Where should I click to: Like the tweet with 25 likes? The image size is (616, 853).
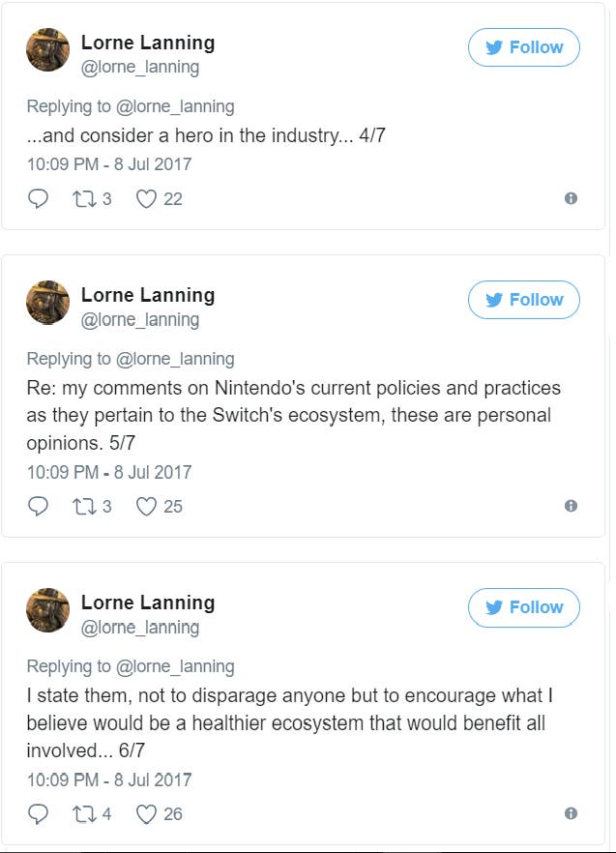pyautogui.click(x=146, y=507)
